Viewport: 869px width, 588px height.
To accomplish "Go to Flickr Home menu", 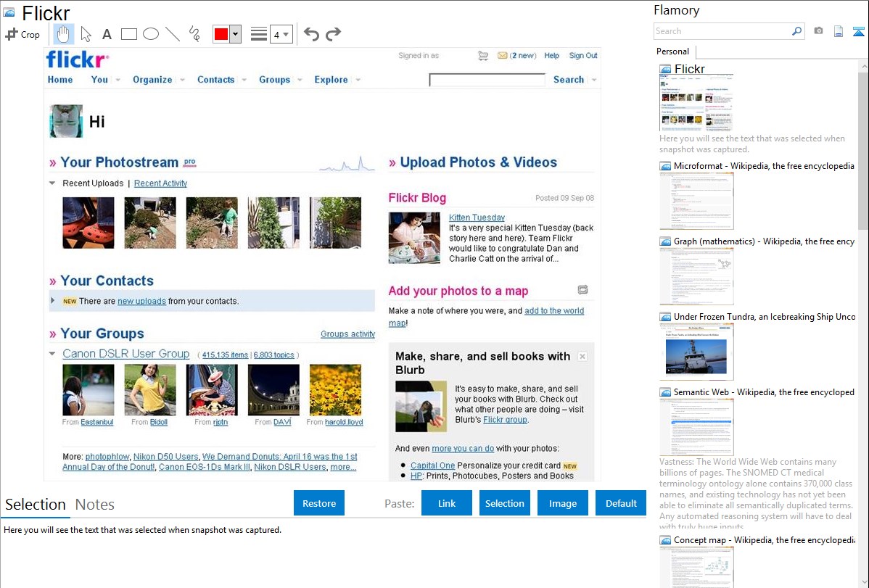I will click(x=60, y=80).
